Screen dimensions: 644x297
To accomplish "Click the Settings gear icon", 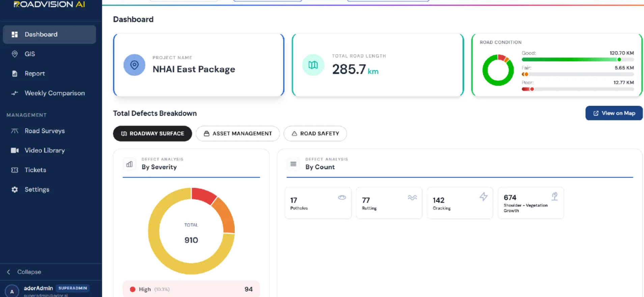I will click(15, 189).
